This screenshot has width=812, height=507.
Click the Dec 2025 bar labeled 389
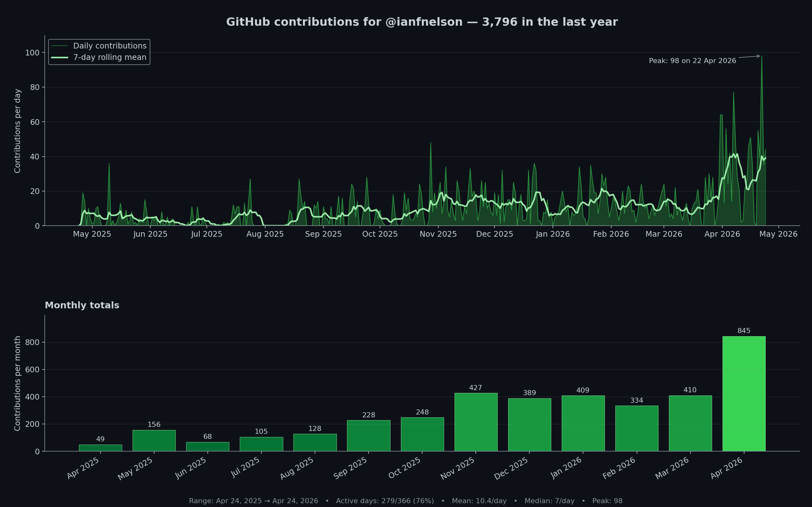(529, 425)
